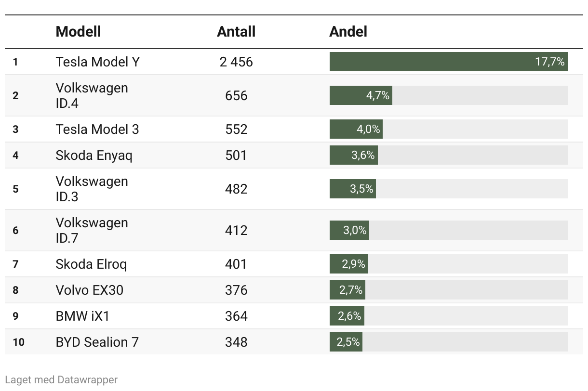Click the Andel column header
Screen dimensions: 588x391
pyautogui.click(x=348, y=32)
